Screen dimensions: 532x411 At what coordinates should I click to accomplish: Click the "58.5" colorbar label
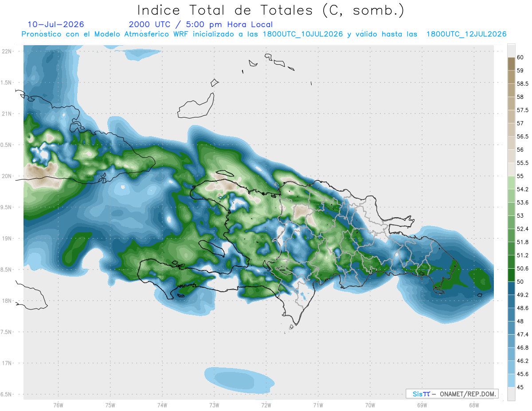pyautogui.click(x=522, y=84)
